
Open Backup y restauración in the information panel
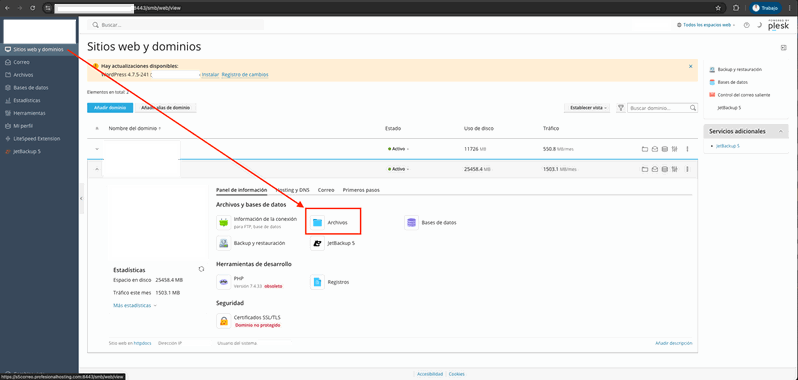pos(251,243)
